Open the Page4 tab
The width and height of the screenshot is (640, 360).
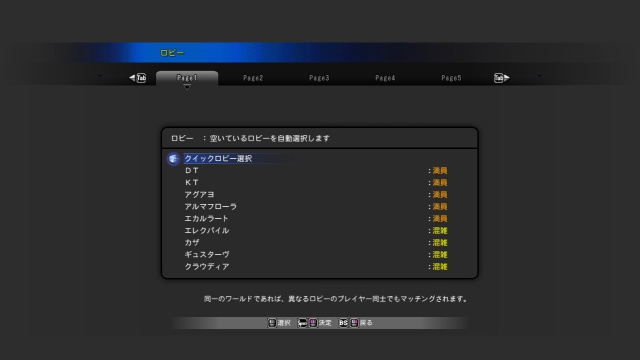[x=385, y=78]
